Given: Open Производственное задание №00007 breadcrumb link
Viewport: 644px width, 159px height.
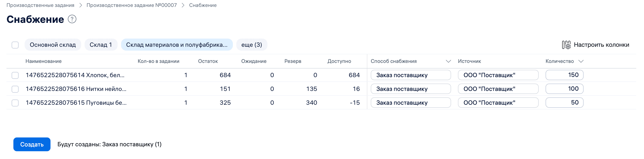Looking at the screenshot, I should [132, 5].
